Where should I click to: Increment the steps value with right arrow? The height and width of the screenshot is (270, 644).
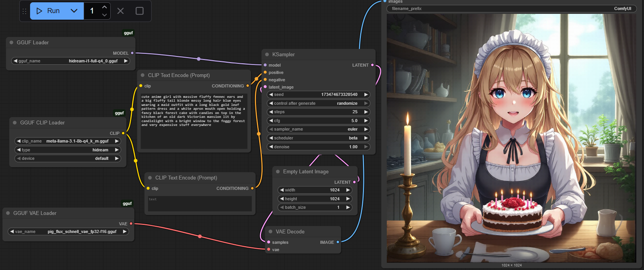click(x=366, y=112)
